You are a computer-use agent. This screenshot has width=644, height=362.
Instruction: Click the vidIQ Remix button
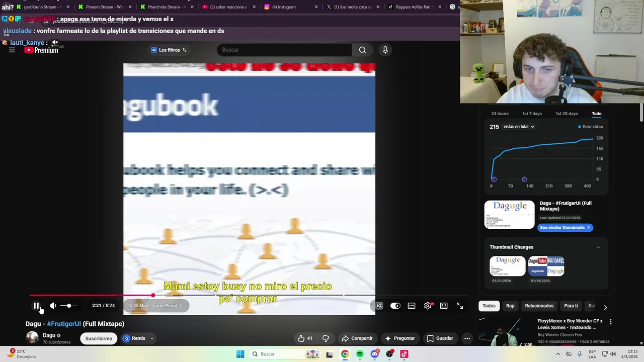tap(134, 338)
